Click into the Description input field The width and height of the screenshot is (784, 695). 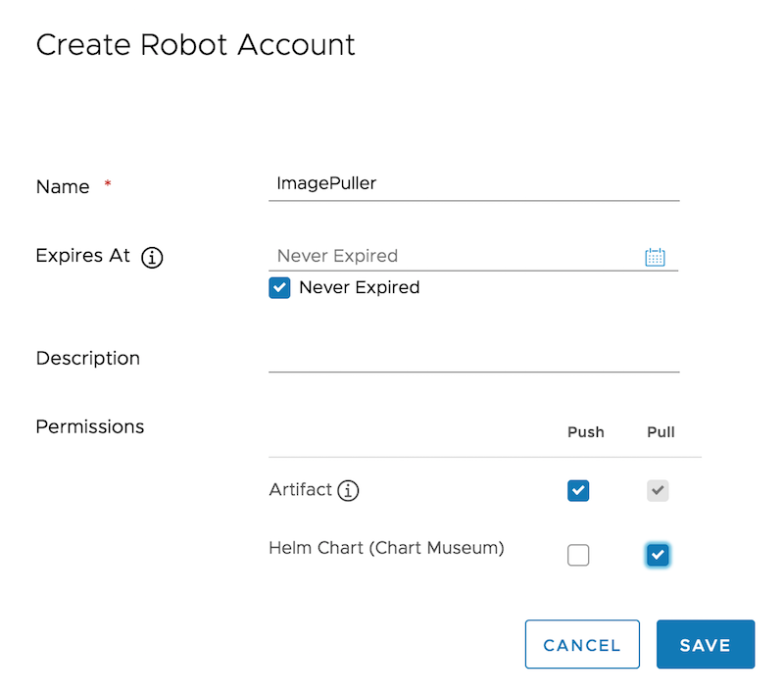pyautogui.click(x=473, y=358)
